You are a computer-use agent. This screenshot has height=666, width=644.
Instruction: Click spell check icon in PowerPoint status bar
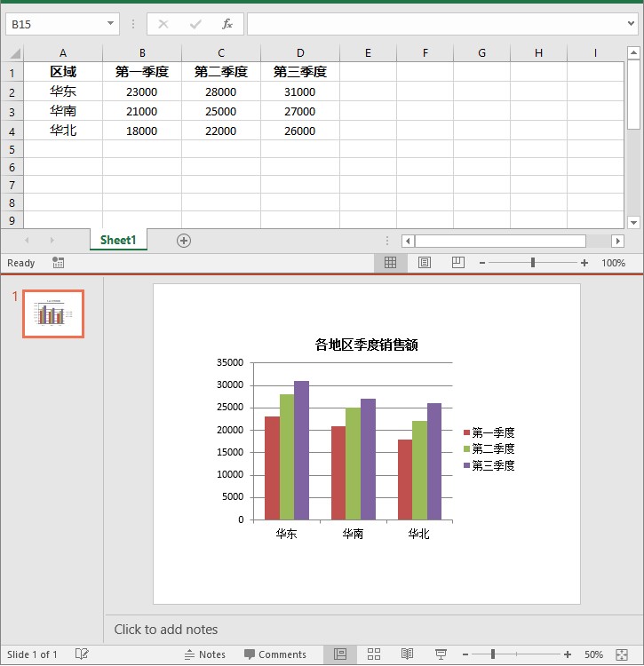82,654
